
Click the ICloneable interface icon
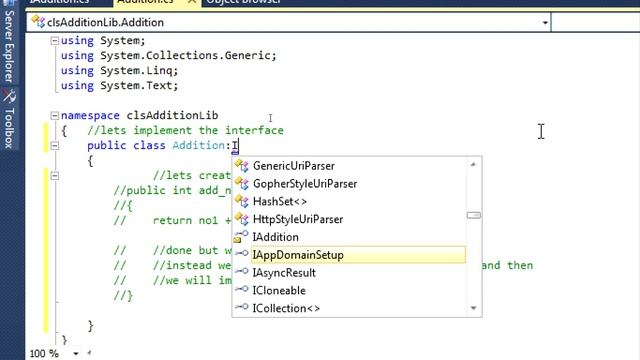coord(242,289)
